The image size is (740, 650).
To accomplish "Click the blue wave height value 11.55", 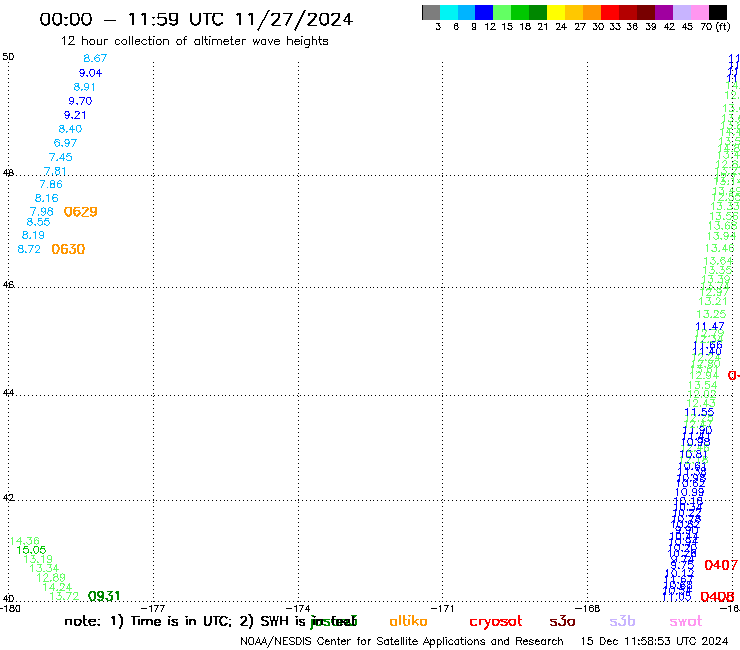I will [x=699, y=412].
